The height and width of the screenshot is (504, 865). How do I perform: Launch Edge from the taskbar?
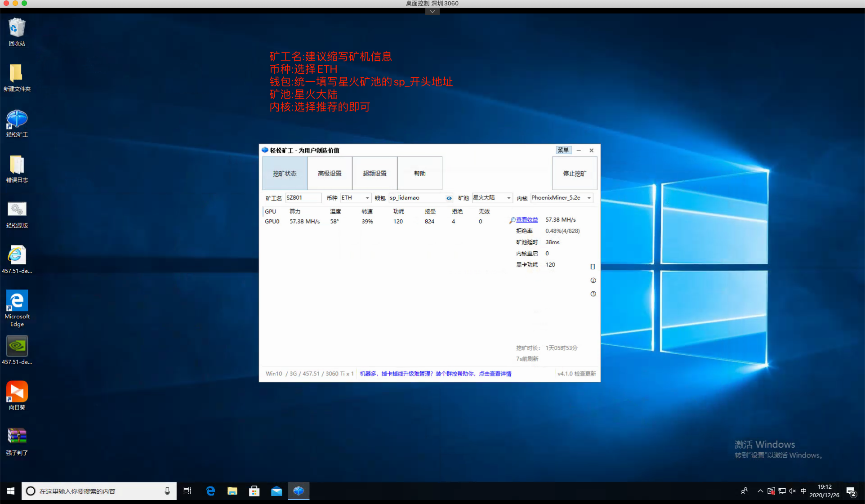tap(210, 491)
